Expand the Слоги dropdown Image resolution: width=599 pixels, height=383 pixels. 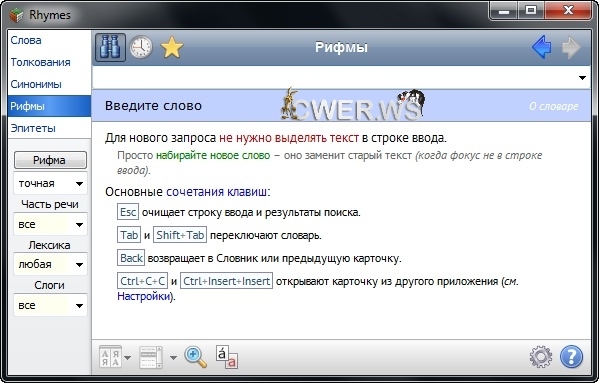pyautogui.click(x=50, y=305)
